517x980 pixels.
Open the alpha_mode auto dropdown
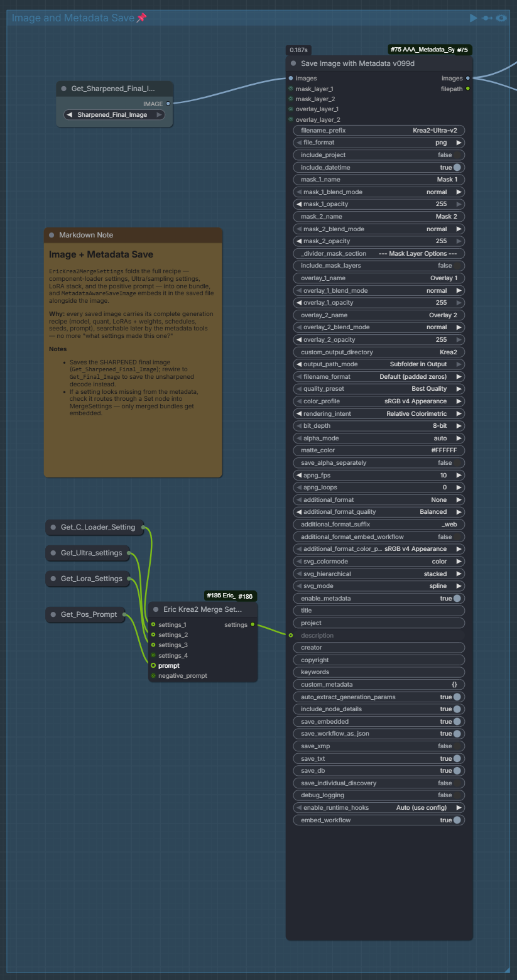[379, 438]
